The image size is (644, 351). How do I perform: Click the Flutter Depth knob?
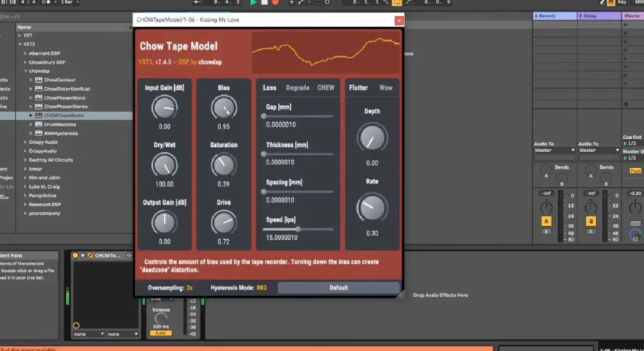[372, 137]
